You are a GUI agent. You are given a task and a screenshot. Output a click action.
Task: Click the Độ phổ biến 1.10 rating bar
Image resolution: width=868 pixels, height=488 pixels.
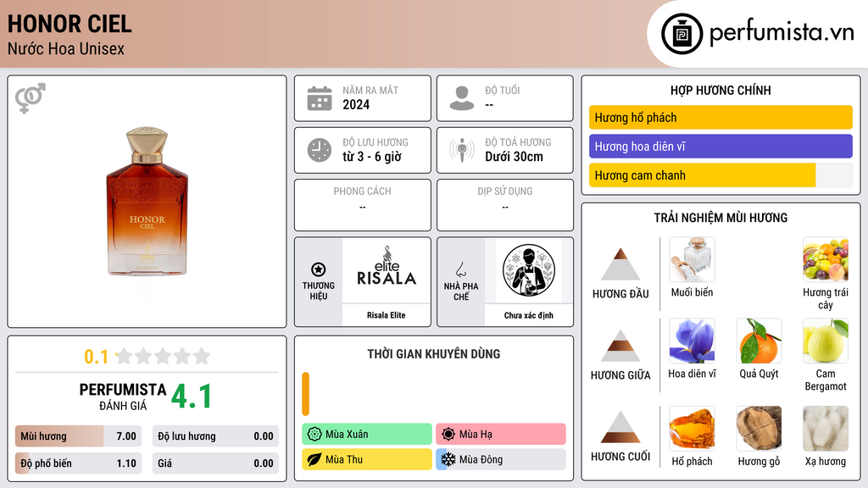click(x=79, y=463)
